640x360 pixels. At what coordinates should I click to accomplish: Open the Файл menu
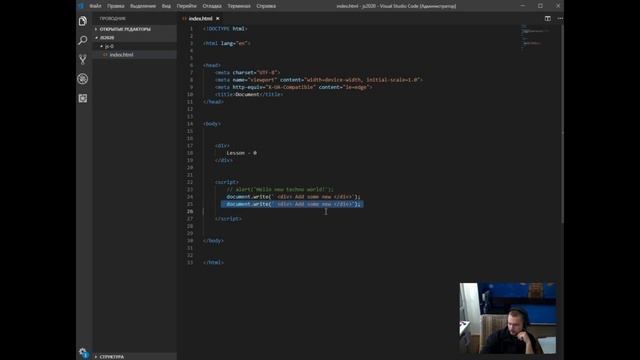pyautogui.click(x=95, y=6)
